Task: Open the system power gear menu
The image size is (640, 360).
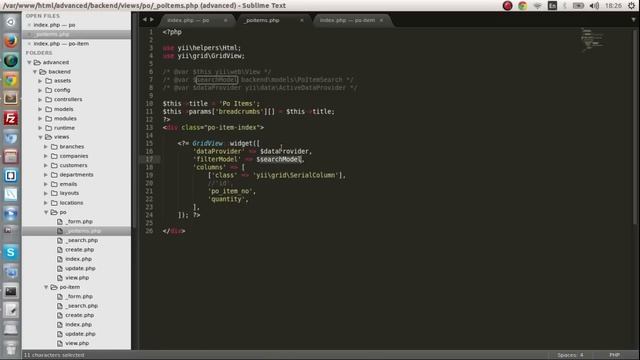Action: tap(631, 6)
